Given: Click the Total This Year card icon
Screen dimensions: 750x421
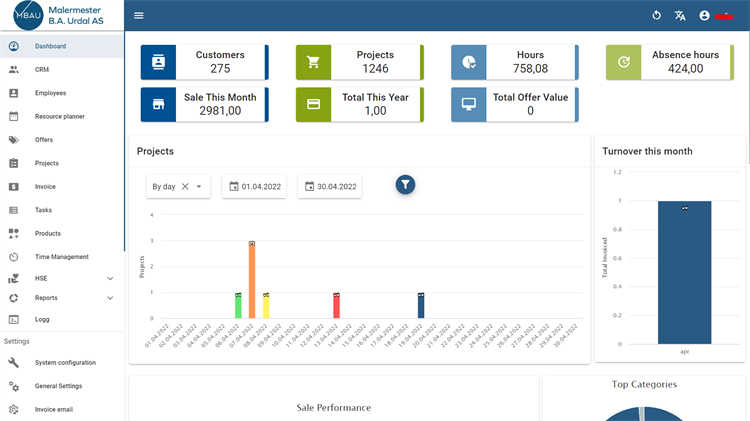Looking at the screenshot, I should coord(313,104).
